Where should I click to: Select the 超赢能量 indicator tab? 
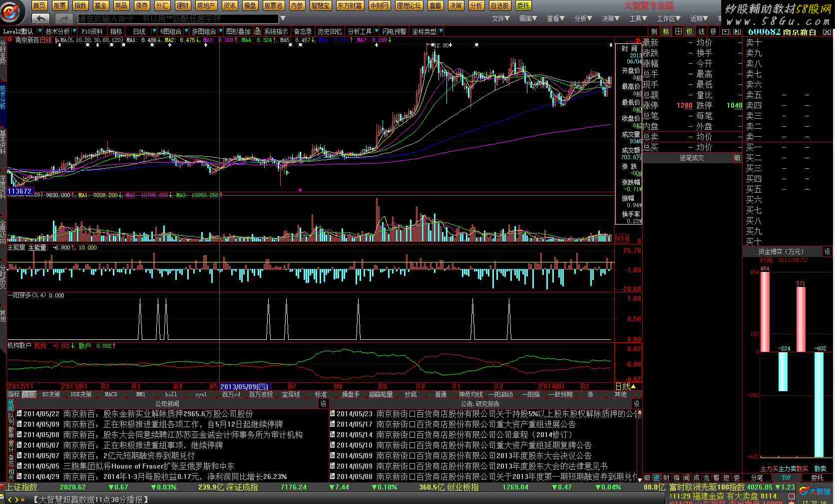click(x=381, y=395)
